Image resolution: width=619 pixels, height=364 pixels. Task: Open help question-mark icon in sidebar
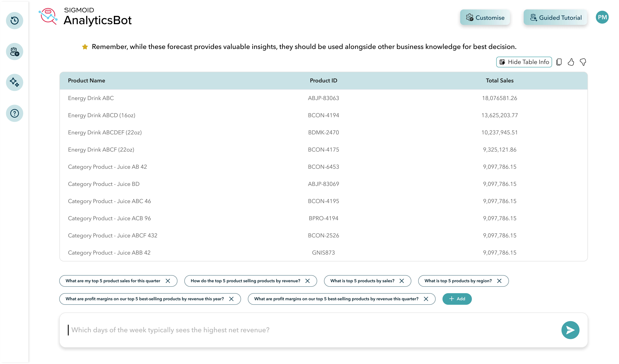click(x=14, y=113)
